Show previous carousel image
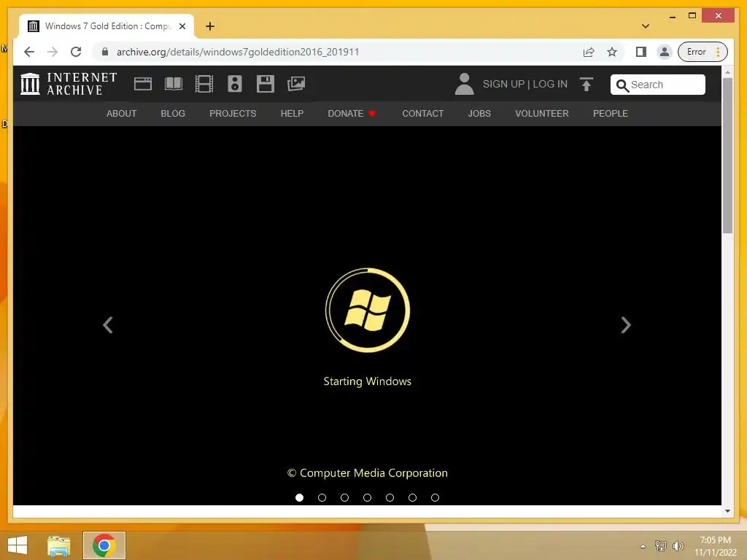This screenshot has width=747, height=560. tap(108, 325)
